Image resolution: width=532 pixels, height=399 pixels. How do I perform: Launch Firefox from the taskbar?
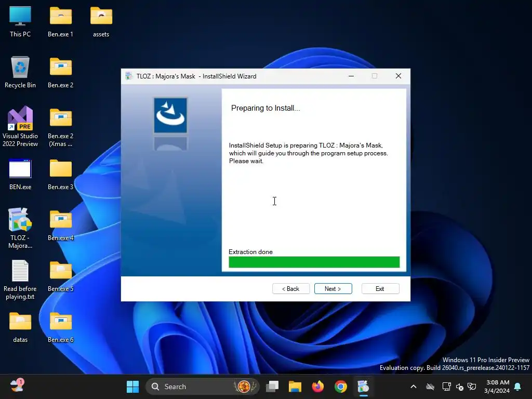(x=317, y=387)
